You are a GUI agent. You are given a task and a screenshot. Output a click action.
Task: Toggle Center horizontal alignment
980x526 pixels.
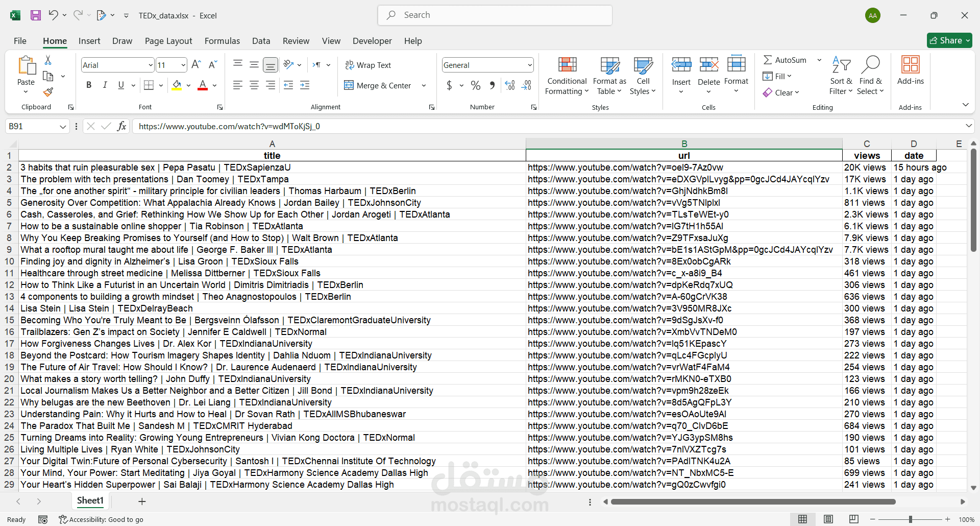(254, 85)
